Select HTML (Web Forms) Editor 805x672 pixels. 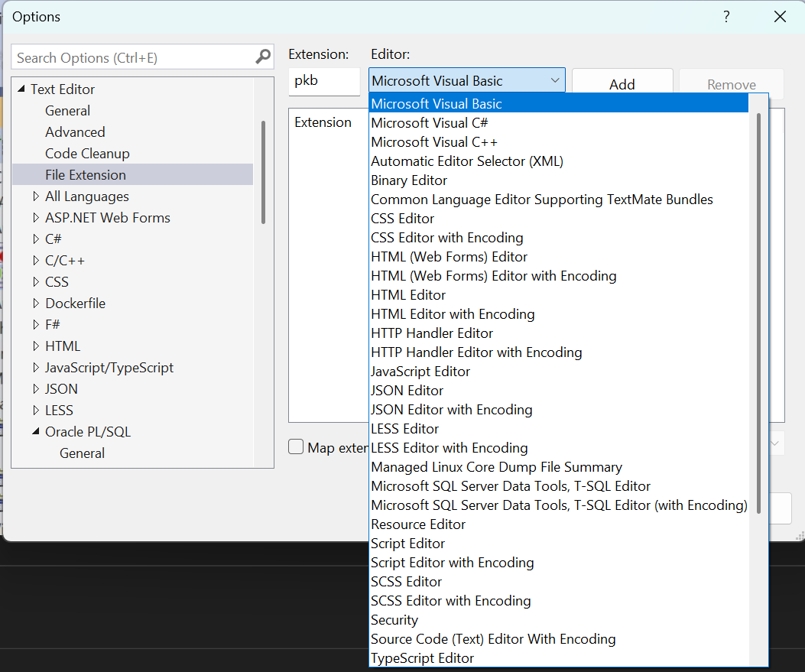[x=559, y=257]
